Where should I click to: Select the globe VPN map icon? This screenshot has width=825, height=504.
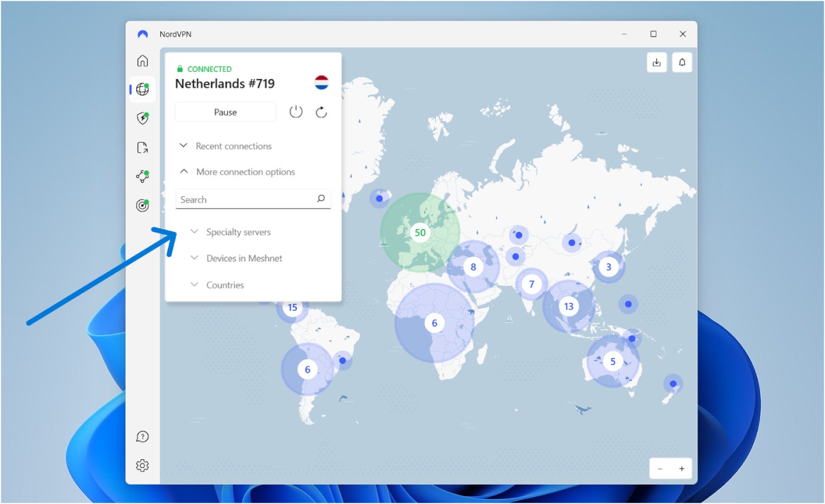click(142, 89)
